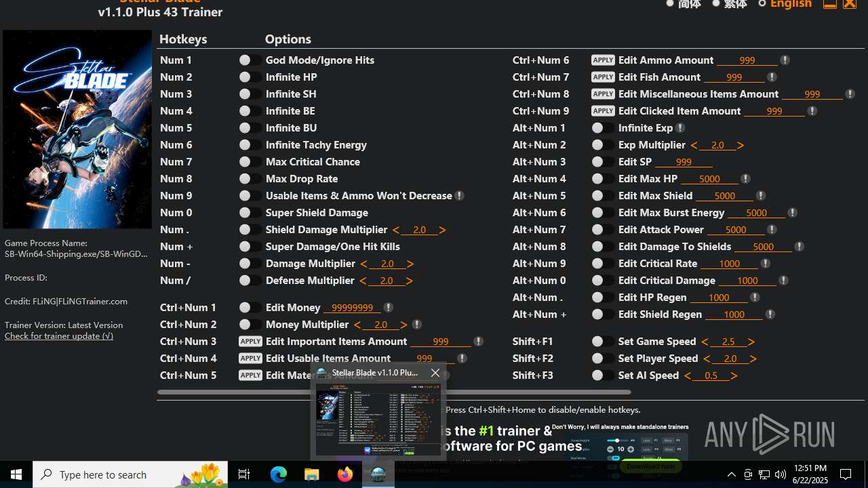The image size is (868, 488).
Task: Increase Damage Multiplier with right arrow
Action: point(410,264)
